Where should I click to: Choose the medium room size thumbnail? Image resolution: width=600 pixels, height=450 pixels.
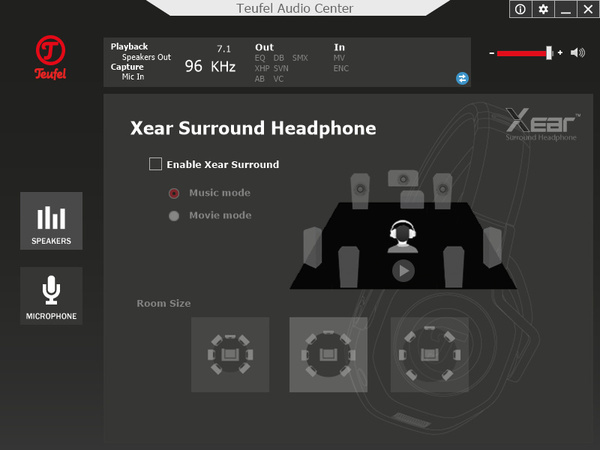pos(328,354)
